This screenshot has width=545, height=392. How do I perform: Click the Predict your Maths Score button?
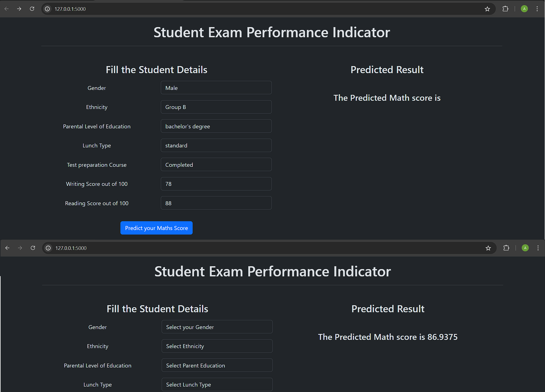pos(156,228)
